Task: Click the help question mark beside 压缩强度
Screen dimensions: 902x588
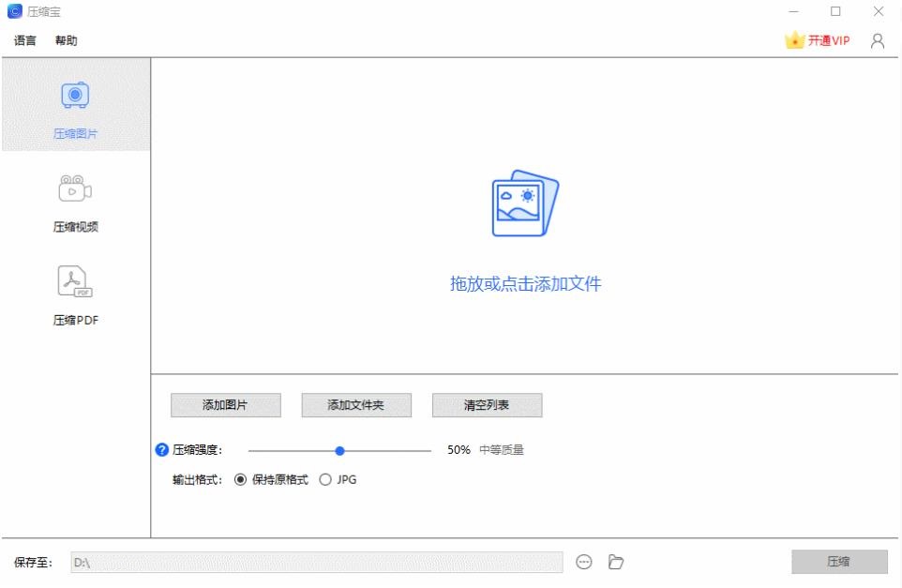Action: 160,449
